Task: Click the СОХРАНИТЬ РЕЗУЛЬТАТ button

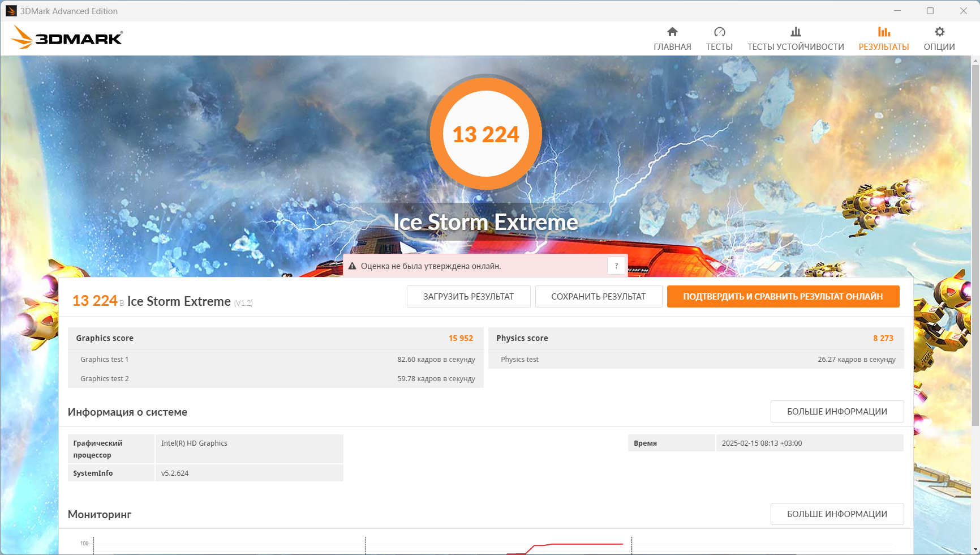Action: coord(599,297)
